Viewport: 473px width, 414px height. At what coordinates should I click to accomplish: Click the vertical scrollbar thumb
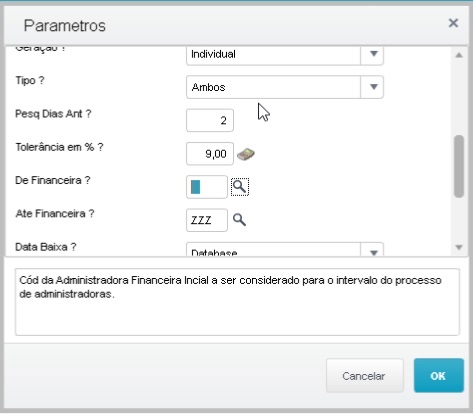click(459, 166)
